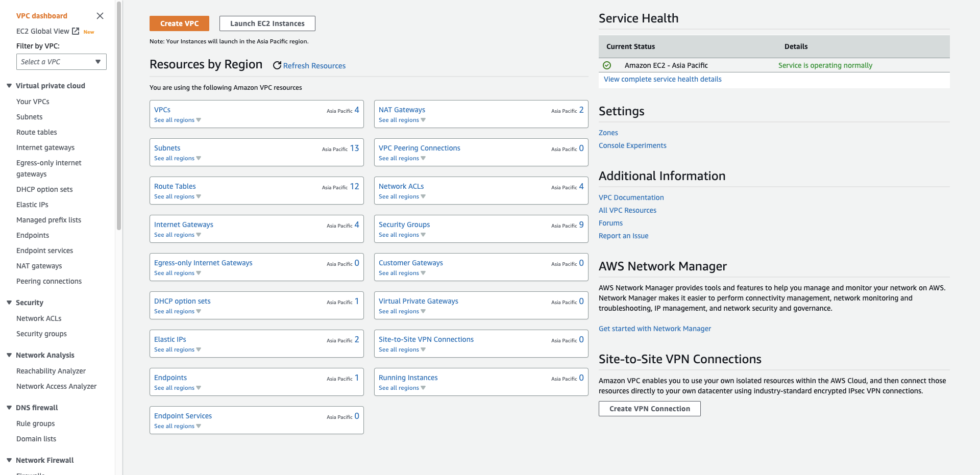Click Report an Issue link
This screenshot has height=475, width=980.
click(623, 236)
